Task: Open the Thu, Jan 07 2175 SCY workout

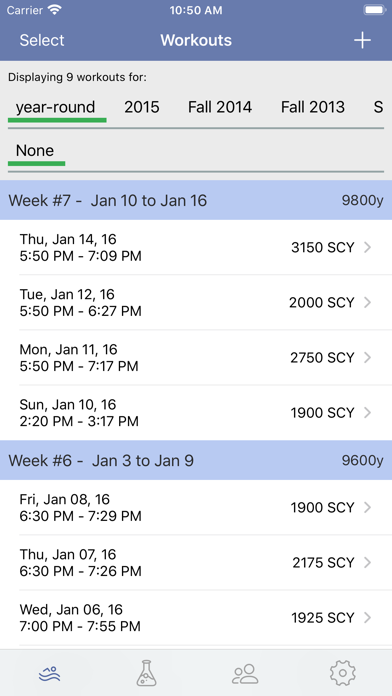Action: (x=196, y=562)
